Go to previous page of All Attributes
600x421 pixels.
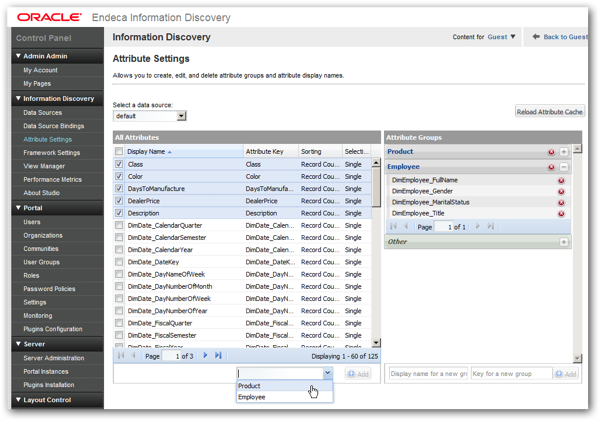click(x=134, y=355)
